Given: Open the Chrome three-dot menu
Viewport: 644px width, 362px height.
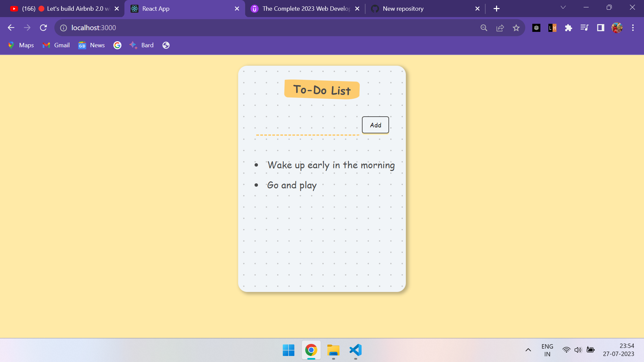Looking at the screenshot, I should coord(633,28).
